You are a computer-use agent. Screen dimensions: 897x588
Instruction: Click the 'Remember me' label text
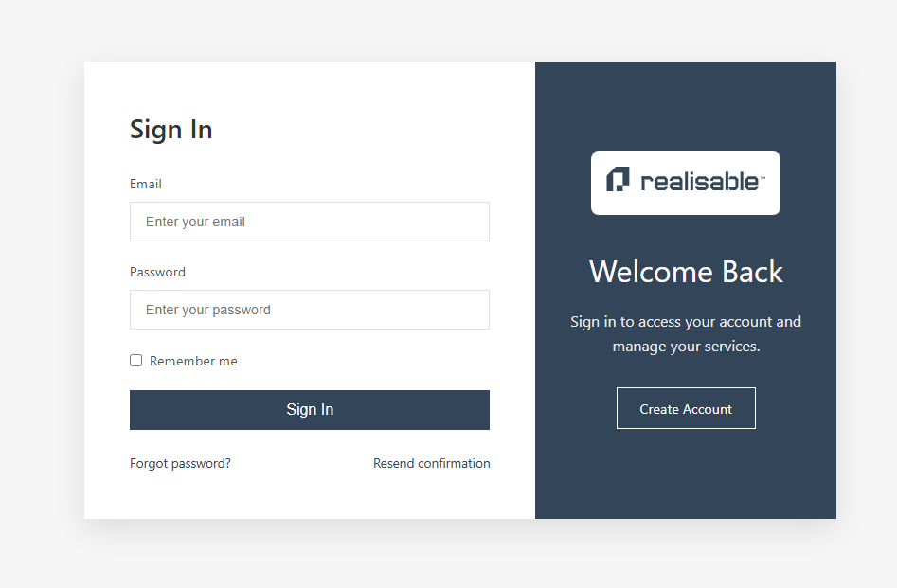(193, 362)
